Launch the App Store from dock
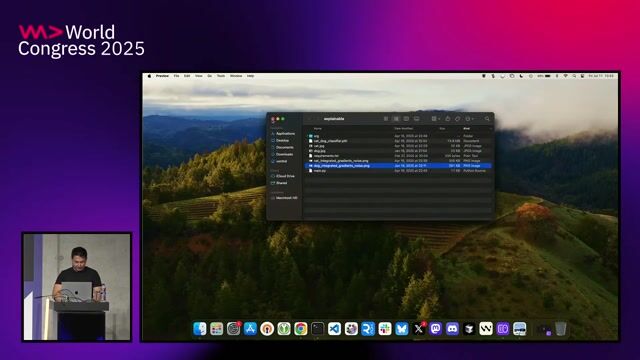The image size is (640, 360). coord(250,329)
